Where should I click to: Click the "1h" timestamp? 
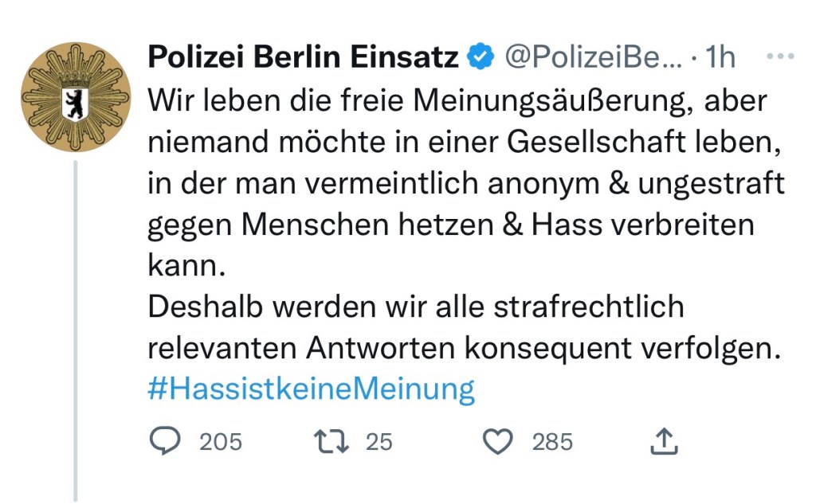tap(720, 57)
